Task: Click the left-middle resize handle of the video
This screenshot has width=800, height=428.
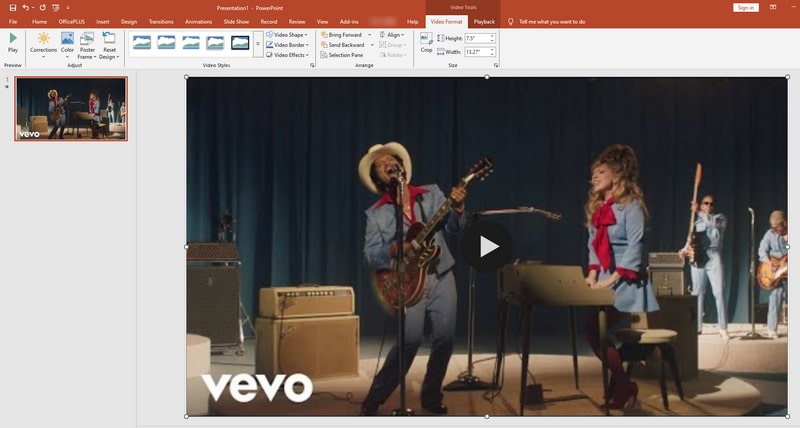Action: click(x=186, y=247)
